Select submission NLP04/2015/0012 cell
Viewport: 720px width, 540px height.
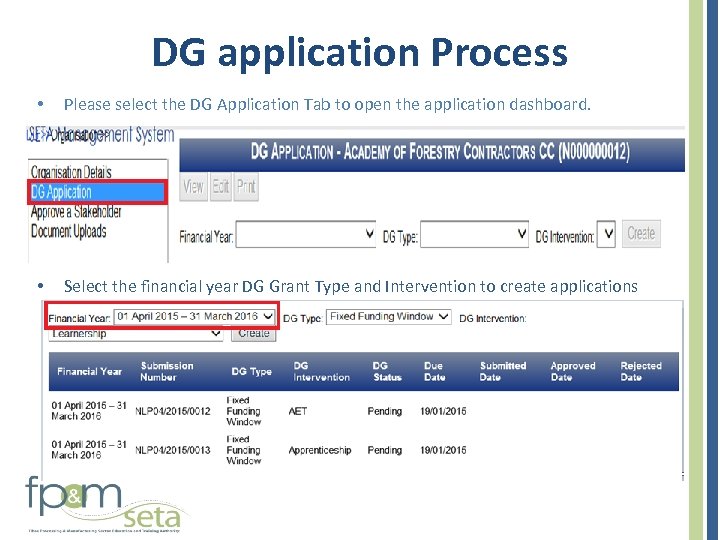click(173, 411)
